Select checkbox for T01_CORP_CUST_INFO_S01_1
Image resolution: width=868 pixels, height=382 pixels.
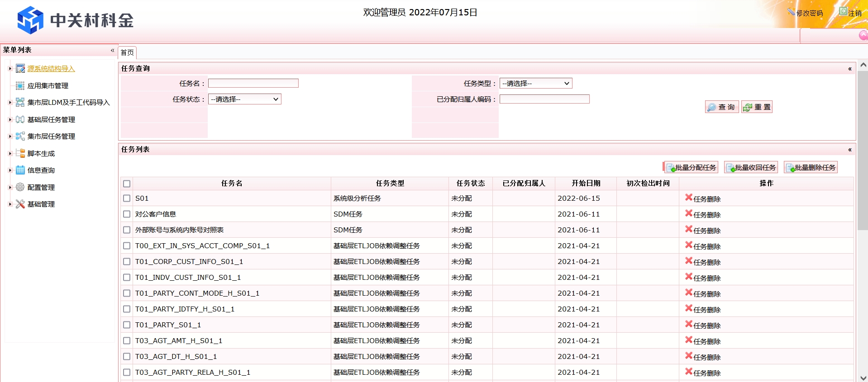tap(127, 262)
